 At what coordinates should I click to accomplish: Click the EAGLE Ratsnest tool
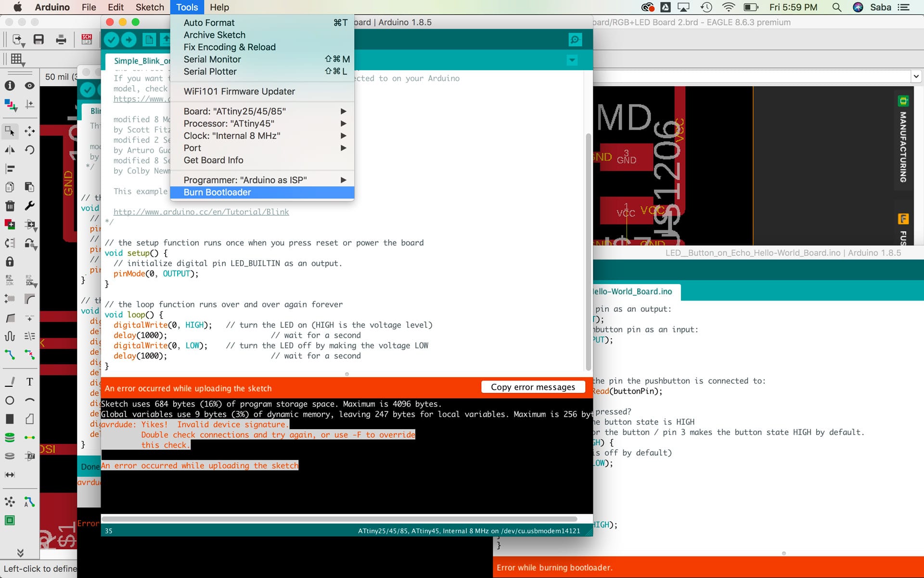10,502
